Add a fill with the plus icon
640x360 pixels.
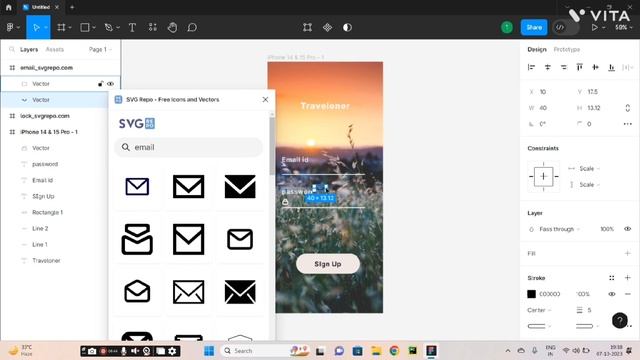627,253
